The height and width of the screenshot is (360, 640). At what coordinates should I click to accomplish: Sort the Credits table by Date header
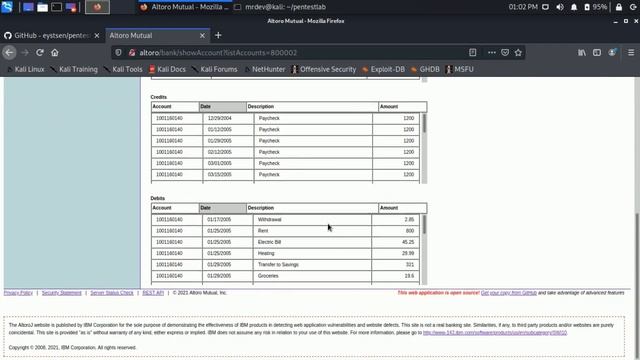coord(223,107)
